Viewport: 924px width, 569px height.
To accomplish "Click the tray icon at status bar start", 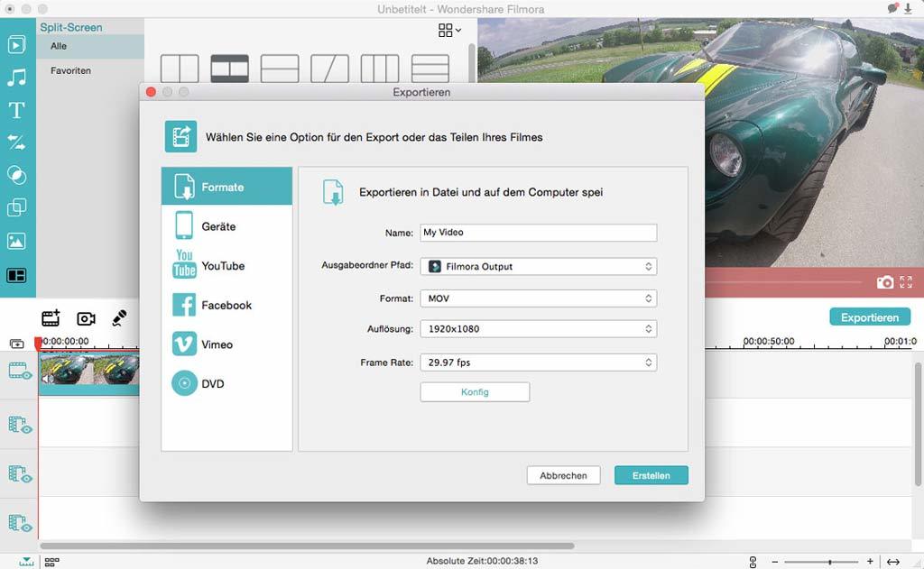I will 26,562.
